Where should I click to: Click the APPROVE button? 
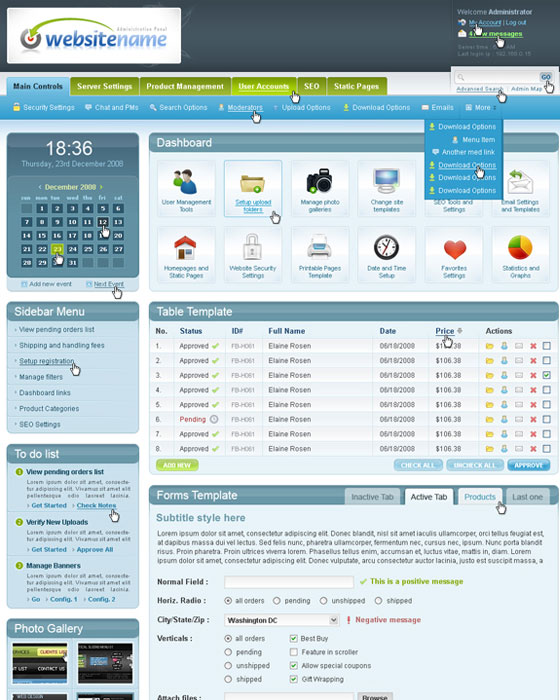point(529,465)
